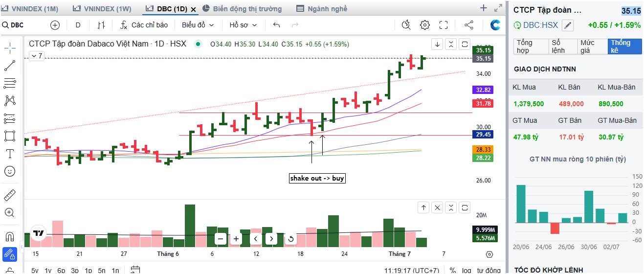Edit DBC:HSX symbol with pencil icon

[x=567, y=25]
